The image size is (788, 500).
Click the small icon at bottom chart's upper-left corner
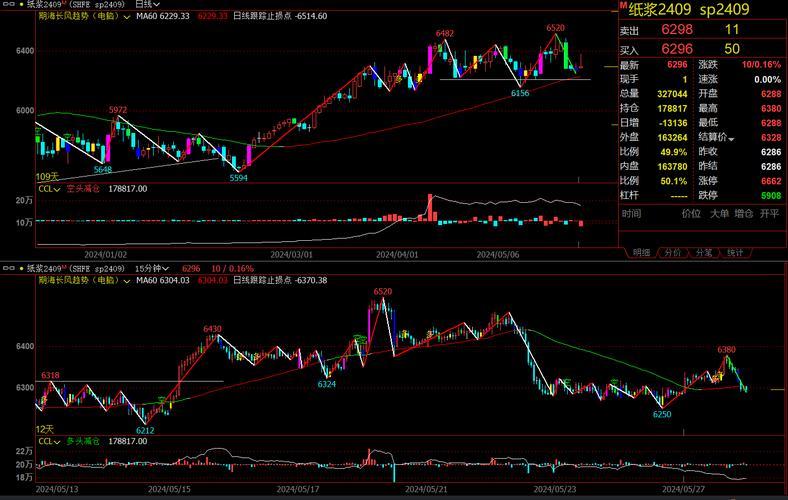point(6,269)
